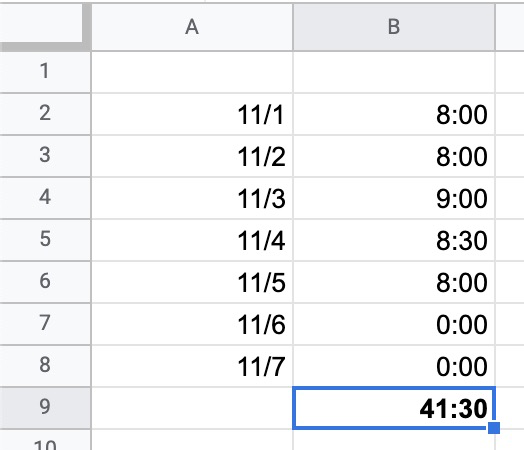524x450 pixels.
Task: Click the 8:00 cell beside 11/5
Action: pyautogui.click(x=394, y=282)
